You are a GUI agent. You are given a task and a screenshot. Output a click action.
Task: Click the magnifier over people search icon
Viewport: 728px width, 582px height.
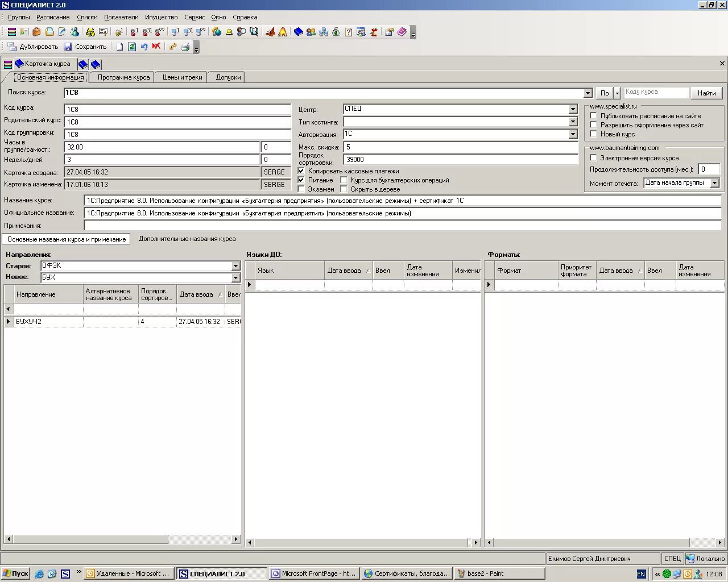242,32
